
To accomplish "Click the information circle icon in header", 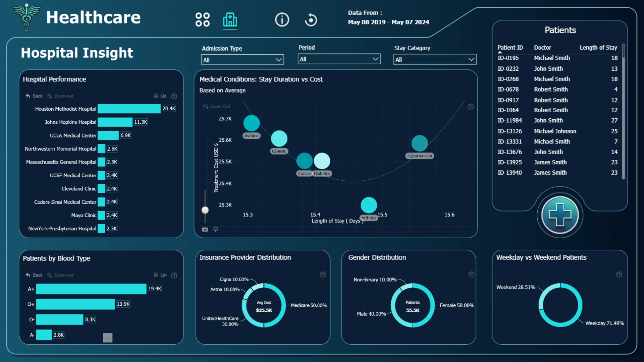I will [282, 20].
